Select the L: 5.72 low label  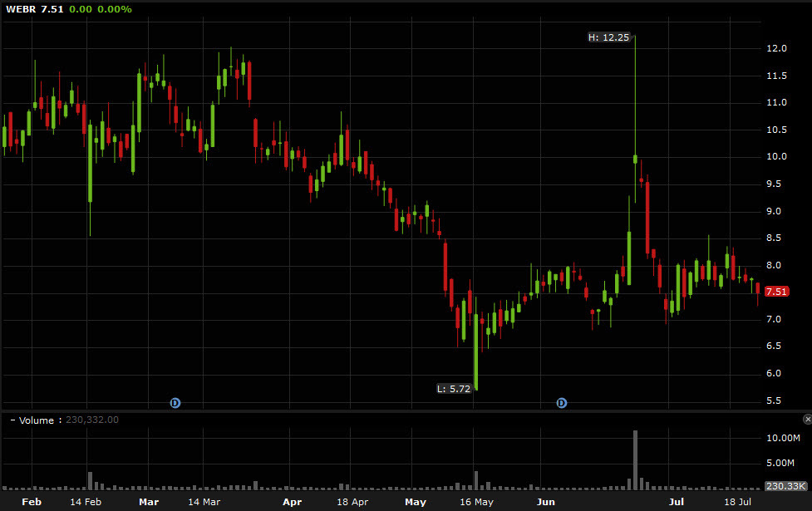coord(455,388)
